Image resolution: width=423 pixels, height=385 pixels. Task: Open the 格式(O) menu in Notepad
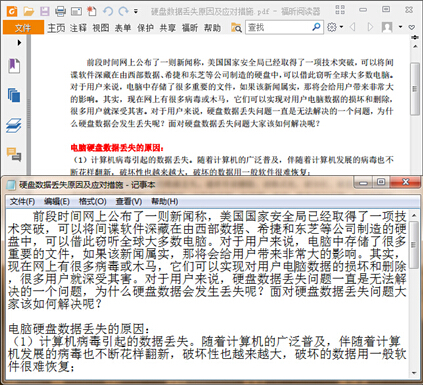[x=92, y=202]
